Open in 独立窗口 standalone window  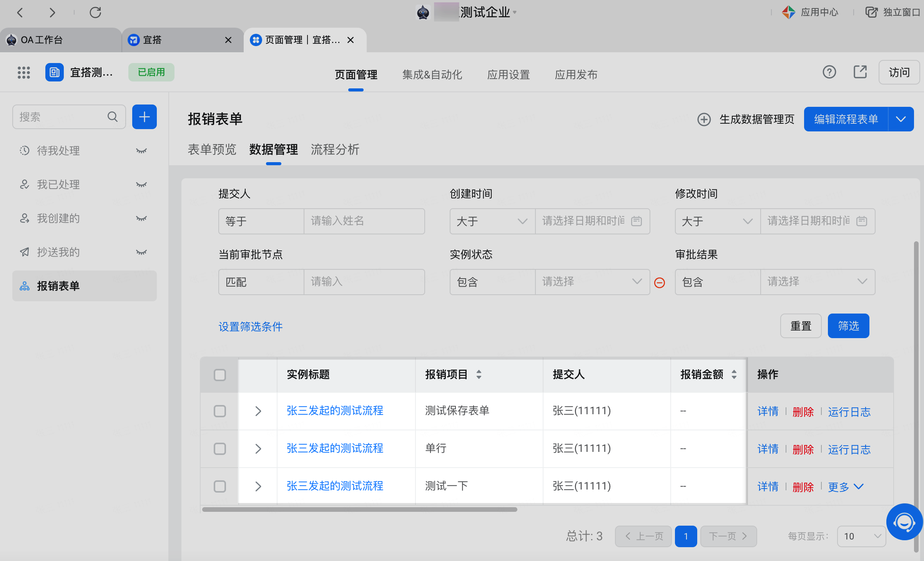pyautogui.click(x=892, y=12)
